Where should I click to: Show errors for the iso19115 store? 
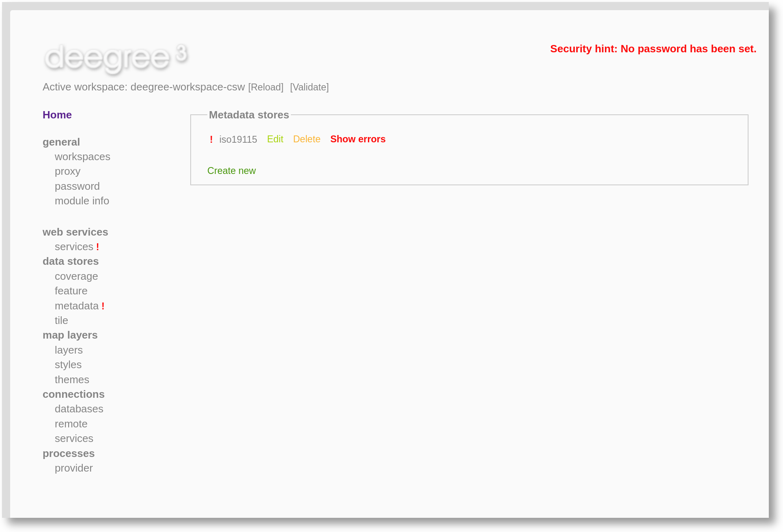358,139
